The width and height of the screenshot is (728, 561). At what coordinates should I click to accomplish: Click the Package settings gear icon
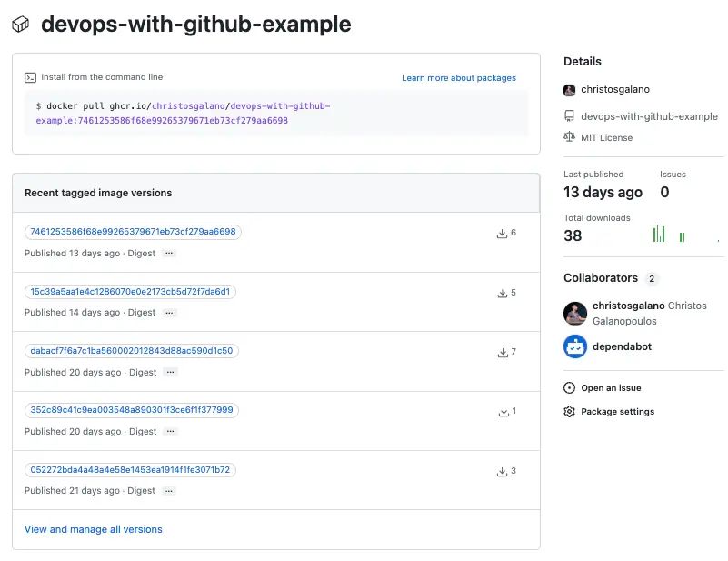pyautogui.click(x=570, y=412)
